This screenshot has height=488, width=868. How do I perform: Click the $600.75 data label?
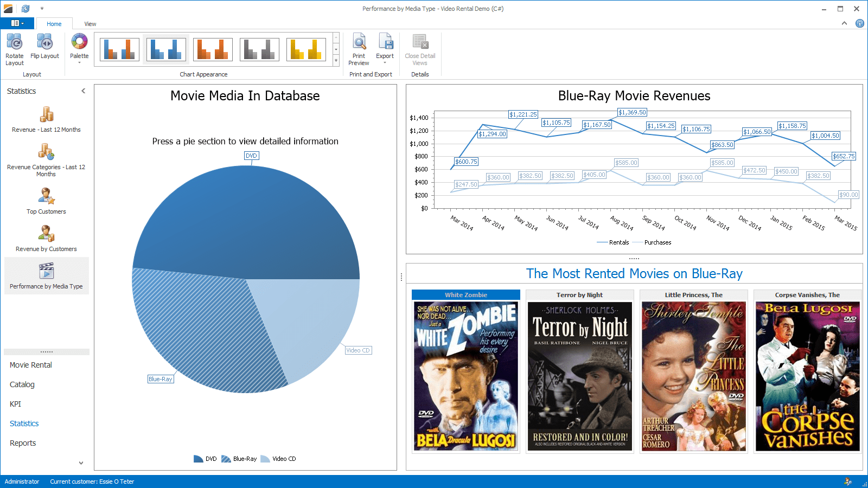pyautogui.click(x=467, y=162)
